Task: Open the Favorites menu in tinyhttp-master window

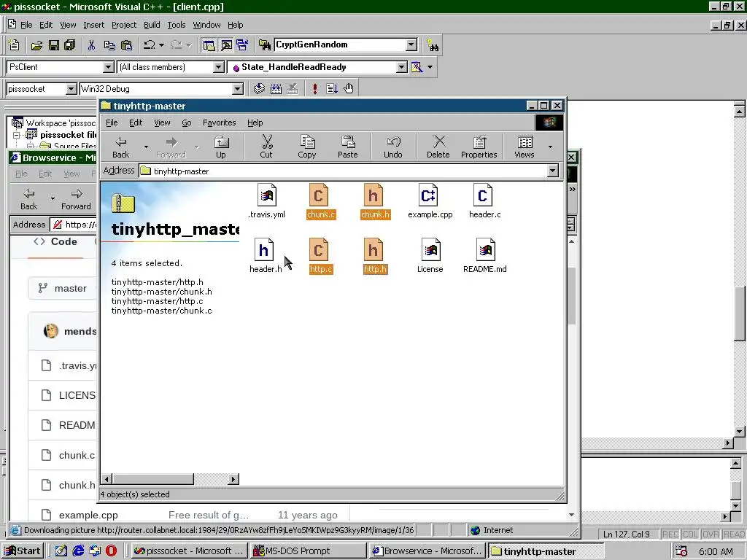Action: 219,122
